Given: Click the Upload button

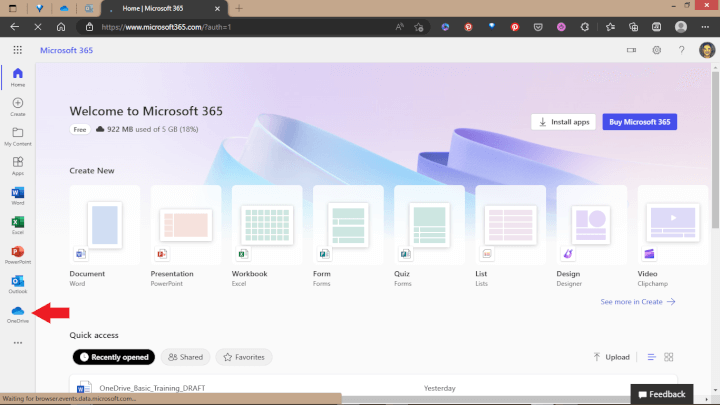Looking at the screenshot, I should click(x=611, y=357).
